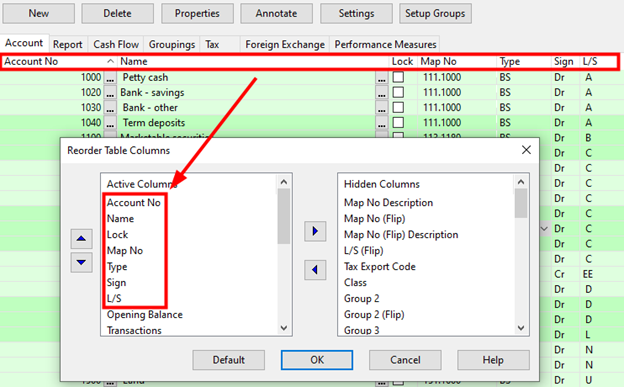Select Opening Balance in Active Columns
Screen dimensions: 624x387
144,315
